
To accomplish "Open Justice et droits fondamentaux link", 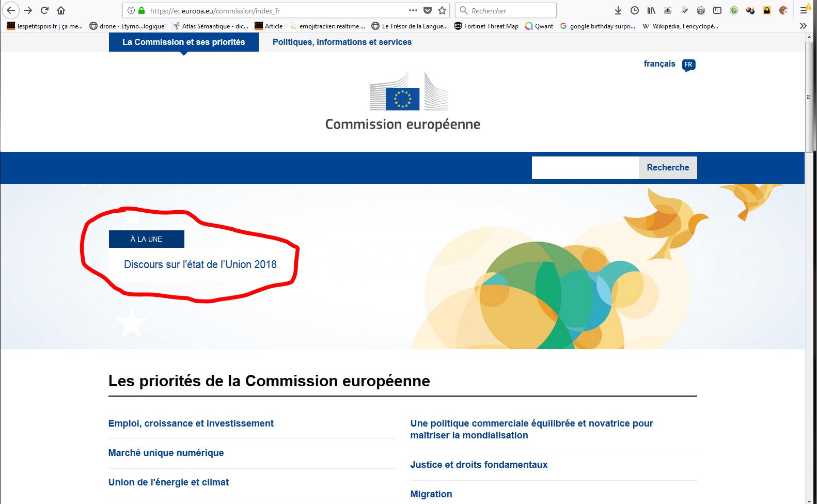I will coord(479,465).
